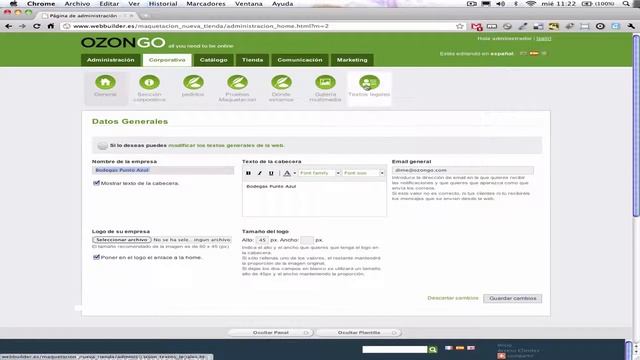Click the Ocultar Panel button
The width and height of the screenshot is (640, 360).
(x=271, y=333)
